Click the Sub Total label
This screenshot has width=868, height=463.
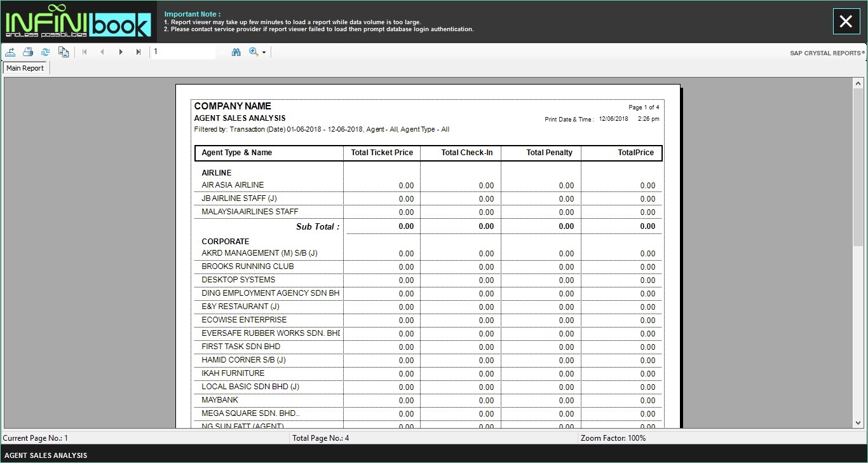point(318,226)
